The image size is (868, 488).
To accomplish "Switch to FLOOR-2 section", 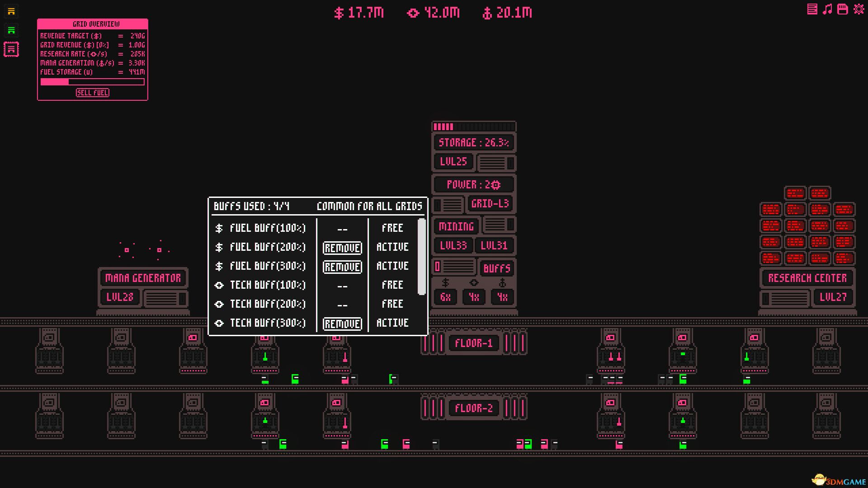I will 473,408.
